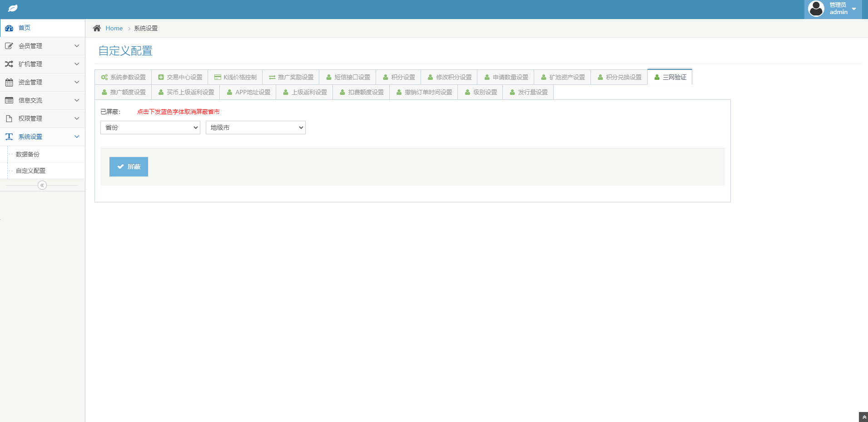Switch to the 系统参数设置 tab
The height and width of the screenshot is (422, 868).
point(124,77)
